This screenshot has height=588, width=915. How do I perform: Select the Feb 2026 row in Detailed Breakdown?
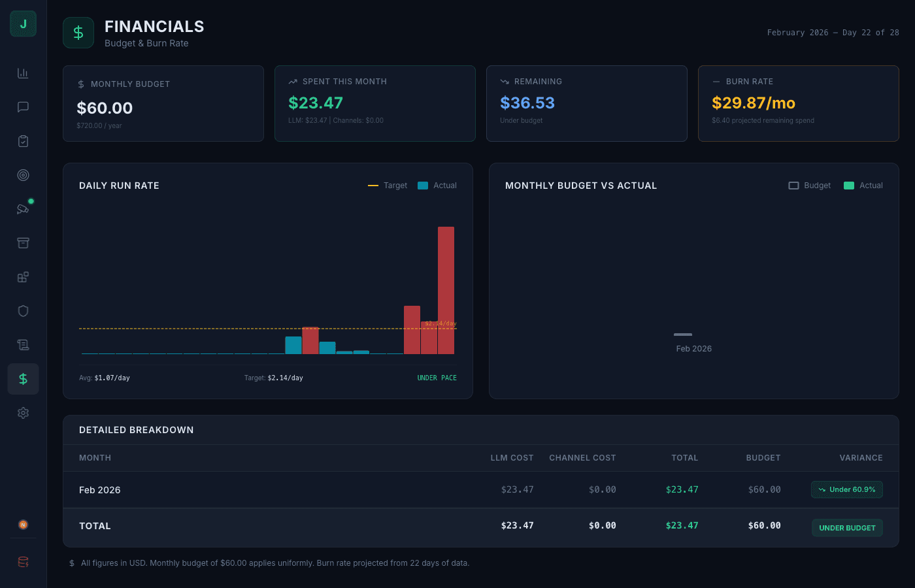[x=261, y=489]
